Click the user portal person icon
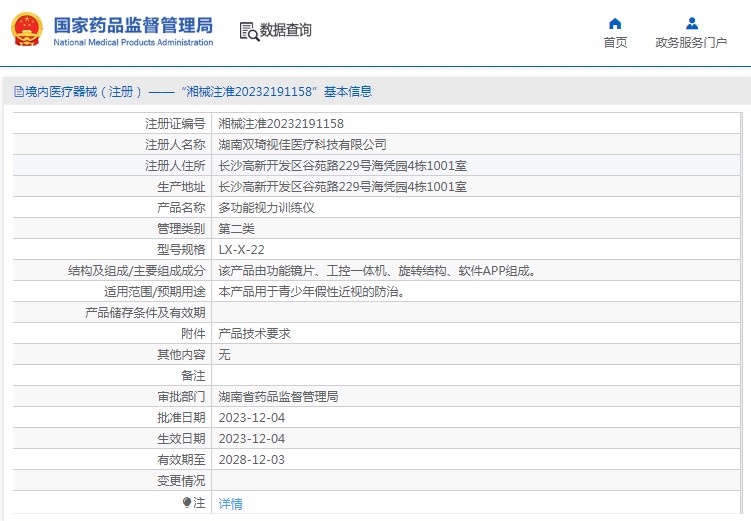751x521 pixels. [692, 23]
